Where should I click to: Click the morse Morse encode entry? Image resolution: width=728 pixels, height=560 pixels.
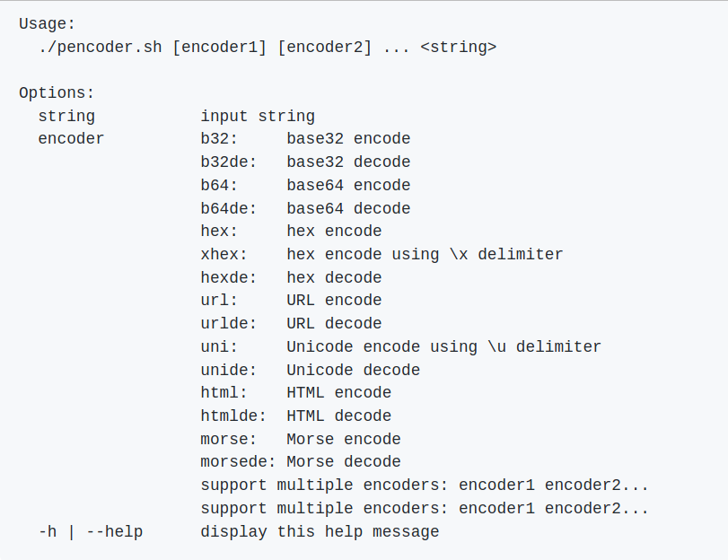(301, 439)
